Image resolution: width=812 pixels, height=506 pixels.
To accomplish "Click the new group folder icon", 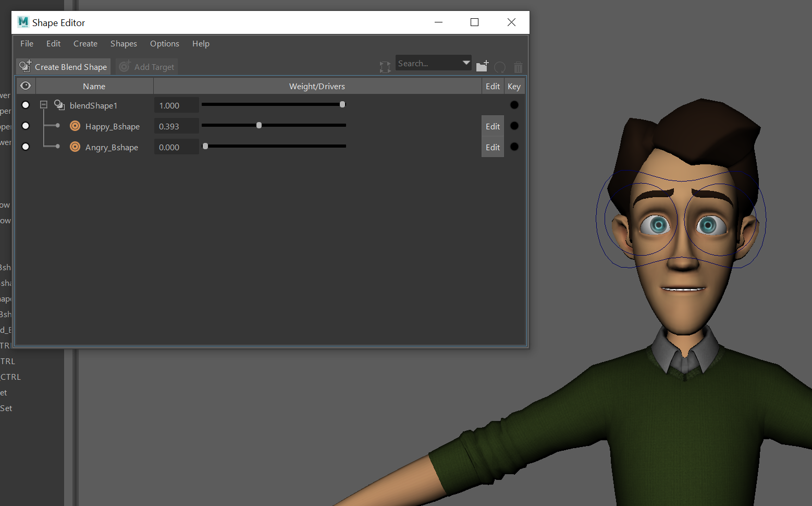I will click(x=482, y=66).
